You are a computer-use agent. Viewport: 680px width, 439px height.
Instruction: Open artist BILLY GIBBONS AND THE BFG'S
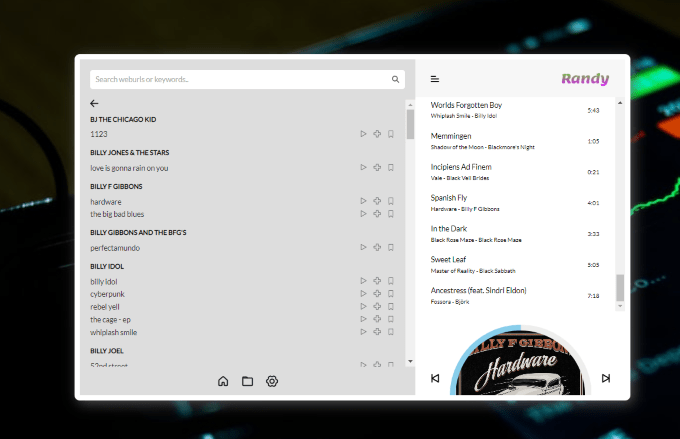point(138,233)
